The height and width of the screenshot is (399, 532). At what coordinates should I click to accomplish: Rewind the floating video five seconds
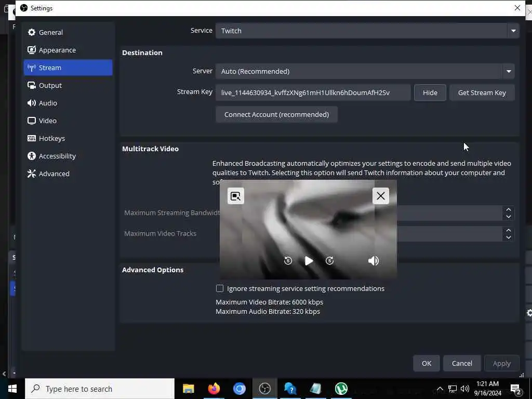288,261
